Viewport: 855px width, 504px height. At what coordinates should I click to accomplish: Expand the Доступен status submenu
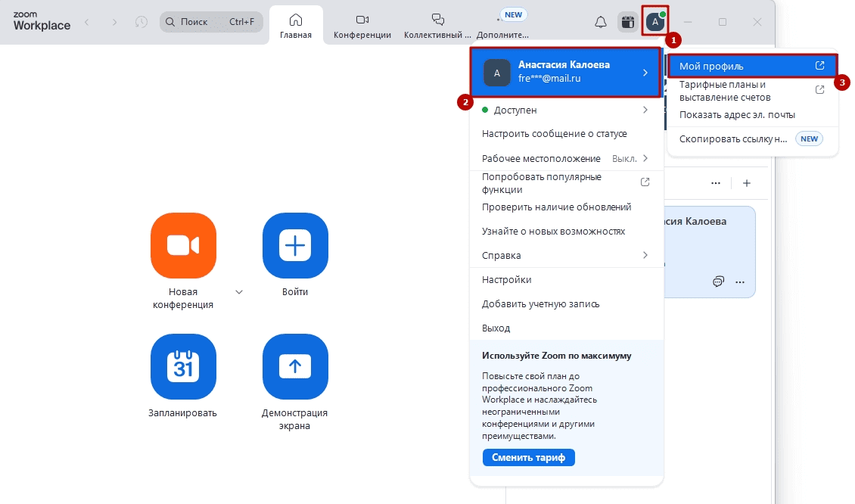(x=645, y=110)
